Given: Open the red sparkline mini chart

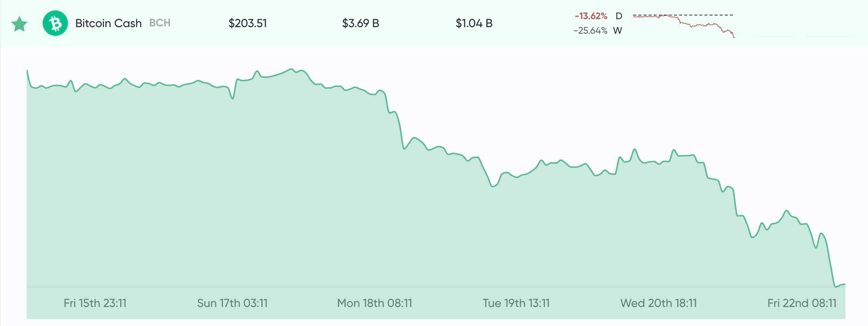Looking at the screenshot, I should (684, 25).
